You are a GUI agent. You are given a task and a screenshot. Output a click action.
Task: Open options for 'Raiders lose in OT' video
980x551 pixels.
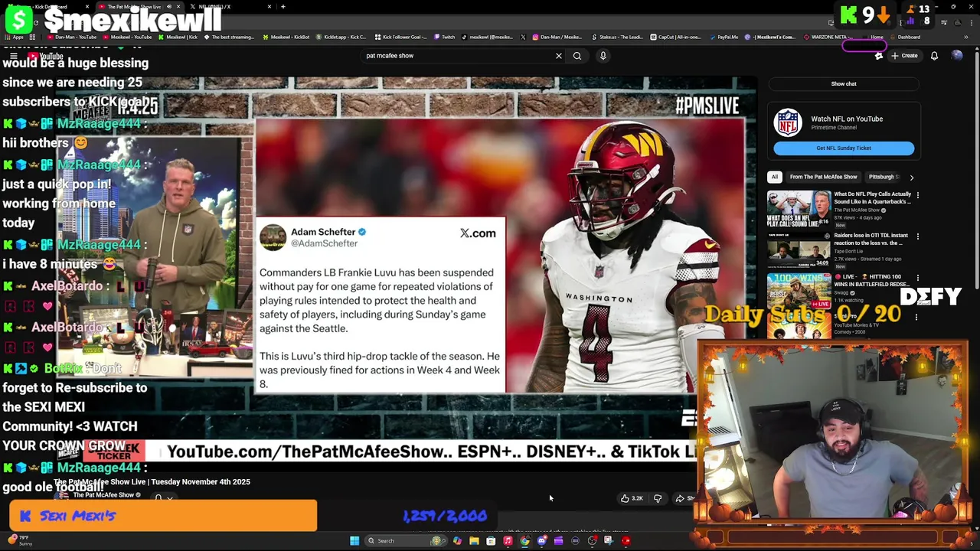pos(917,236)
